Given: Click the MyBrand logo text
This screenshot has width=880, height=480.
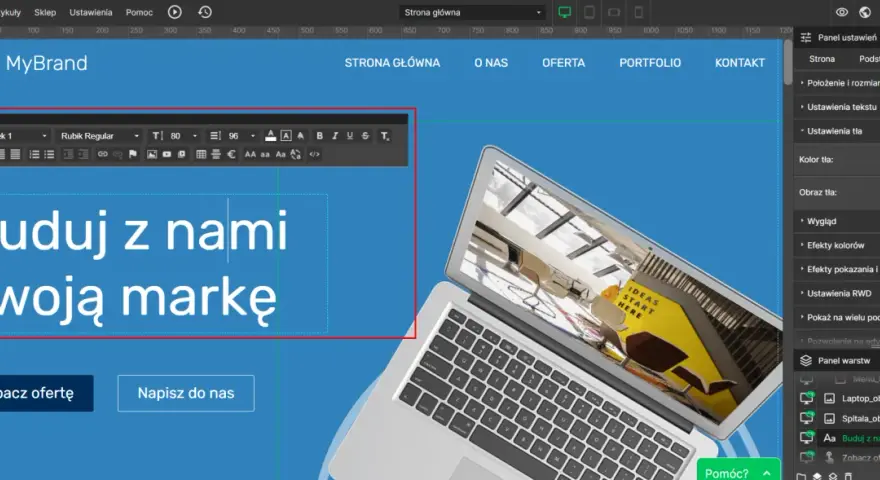Looking at the screenshot, I should point(47,63).
